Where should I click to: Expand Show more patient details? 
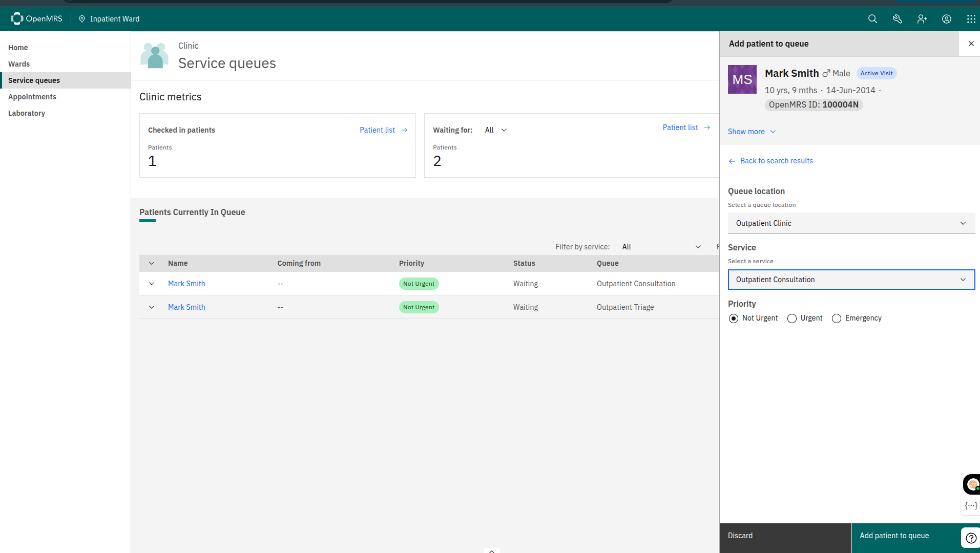point(752,132)
